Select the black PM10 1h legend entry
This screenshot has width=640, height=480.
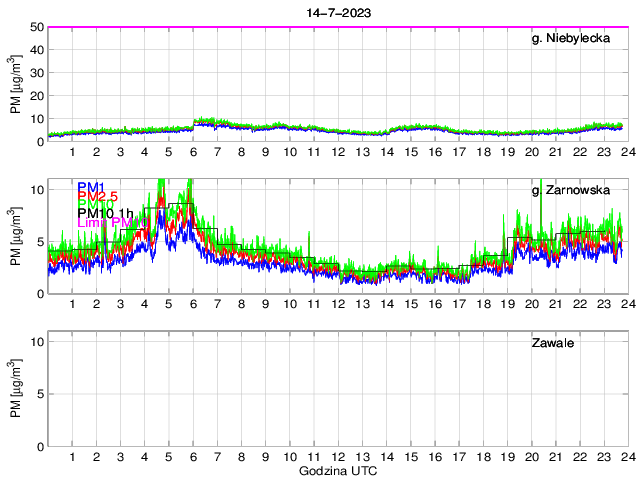[104, 210]
